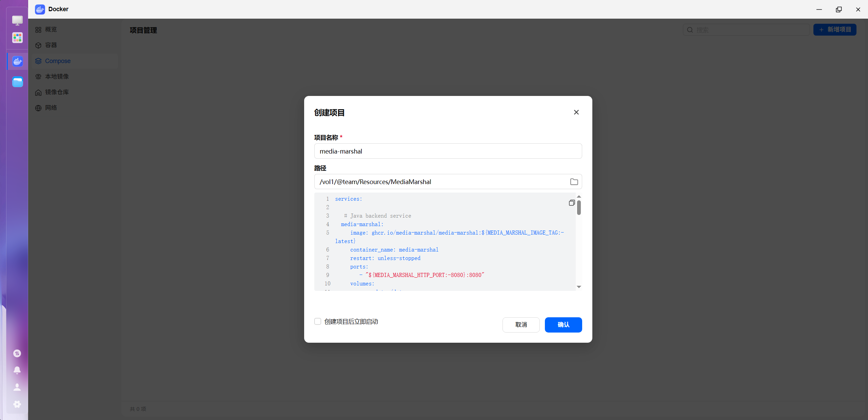Open the 概览 overview menu
Screen dimensions: 868x420
pyautogui.click(x=75, y=29)
